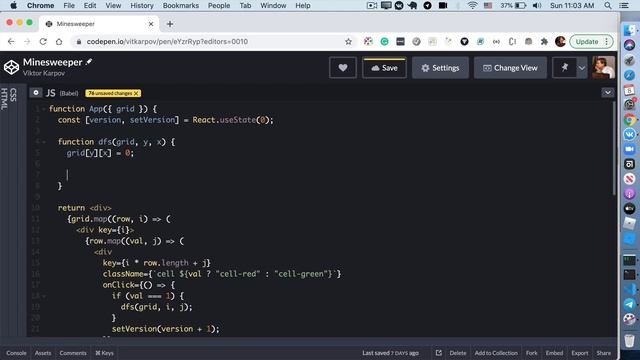Open the People menu
Viewport: 640px width, 360px height.
[219, 5]
